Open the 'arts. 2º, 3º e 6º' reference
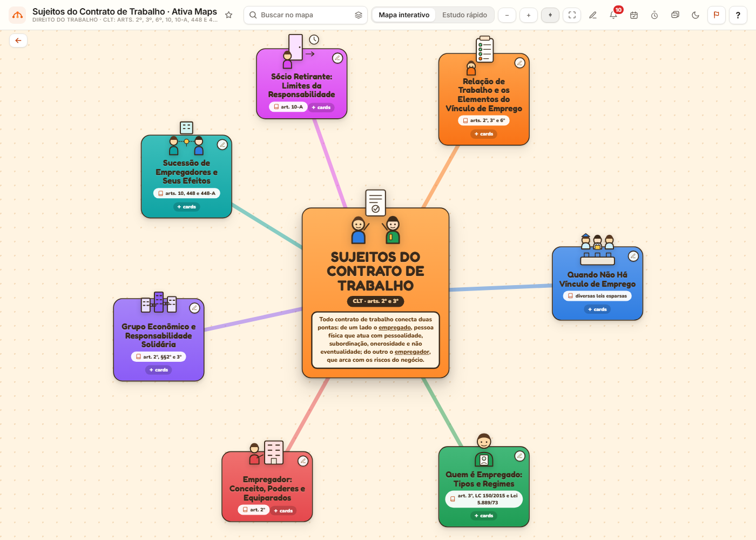 [x=484, y=120]
